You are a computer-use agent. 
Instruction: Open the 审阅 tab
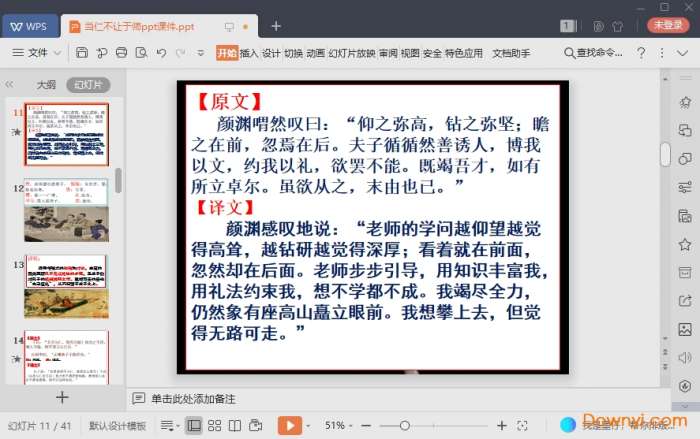point(388,53)
